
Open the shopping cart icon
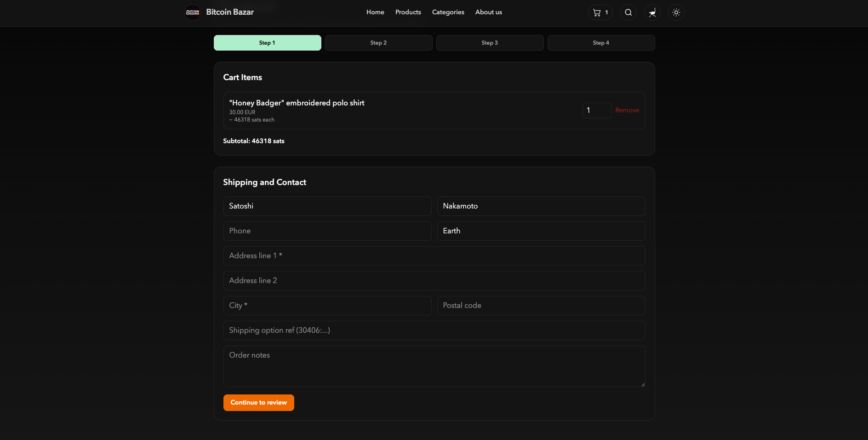600,12
